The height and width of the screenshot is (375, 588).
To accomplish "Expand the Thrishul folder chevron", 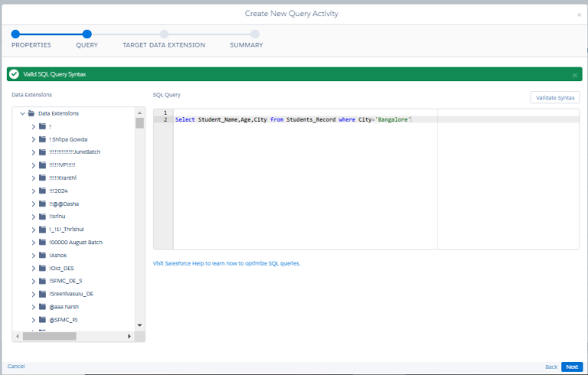I will [x=34, y=230].
